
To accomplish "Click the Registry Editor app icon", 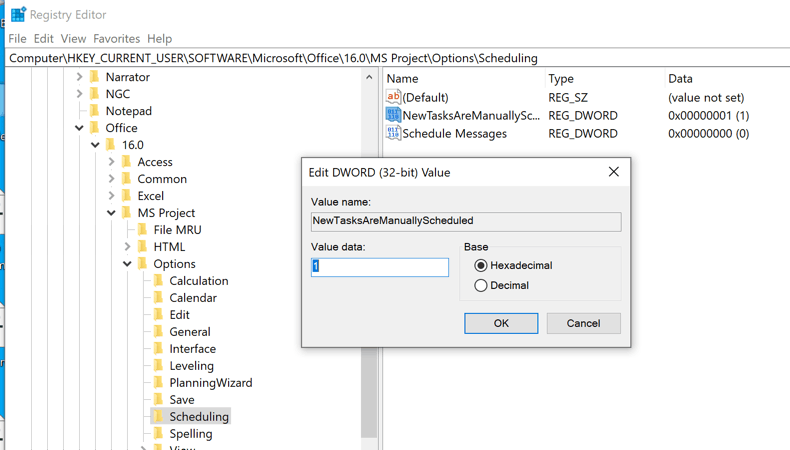I will pyautogui.click(x=18, y=15).
